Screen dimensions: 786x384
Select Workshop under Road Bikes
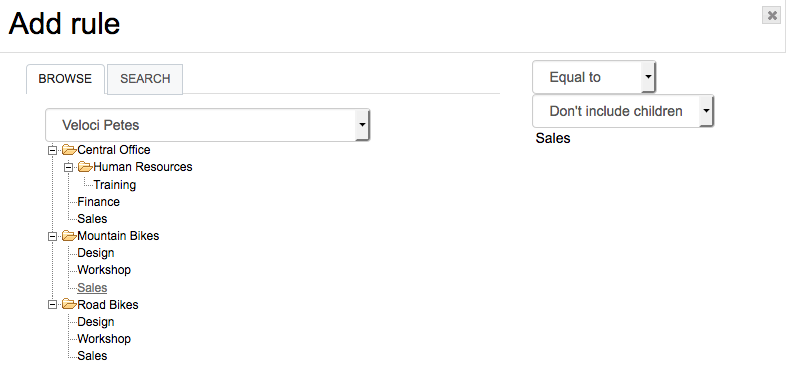coord(104,339)
